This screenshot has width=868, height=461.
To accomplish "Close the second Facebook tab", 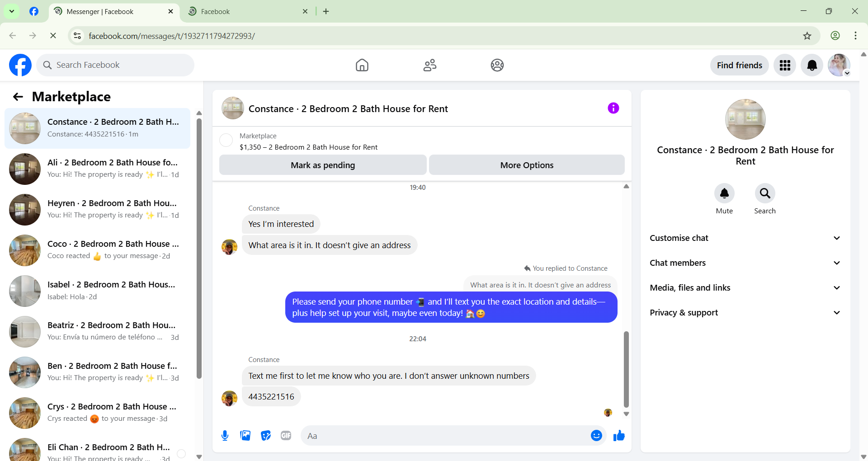I will [x=305, y=11].
